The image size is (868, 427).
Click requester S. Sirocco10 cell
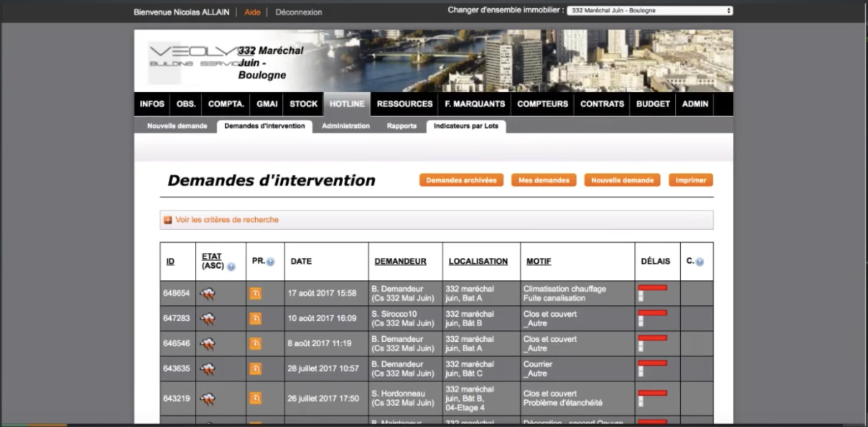[405, 319]
